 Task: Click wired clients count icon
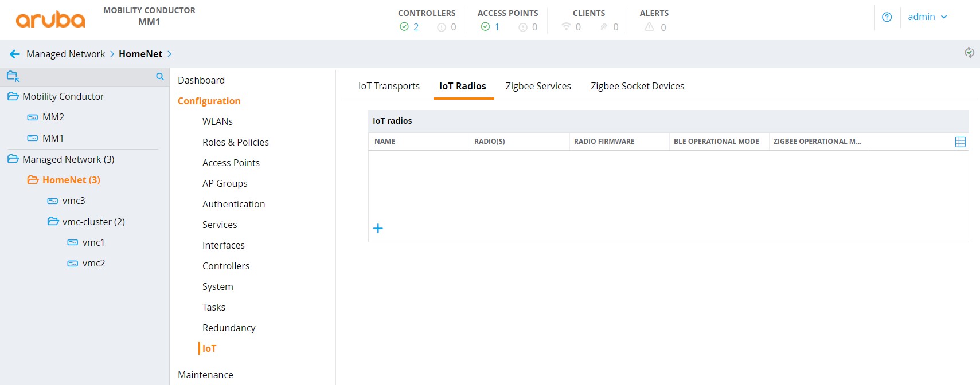pos(604,26)
